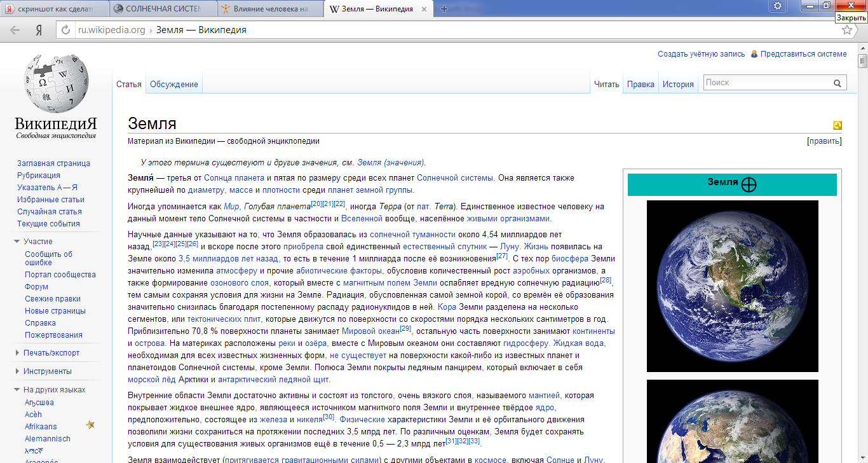The image size is (868, 463).
Task: Click footnote reference [30] after никеля
Action: pyautogui.click(x=329, y=417)
